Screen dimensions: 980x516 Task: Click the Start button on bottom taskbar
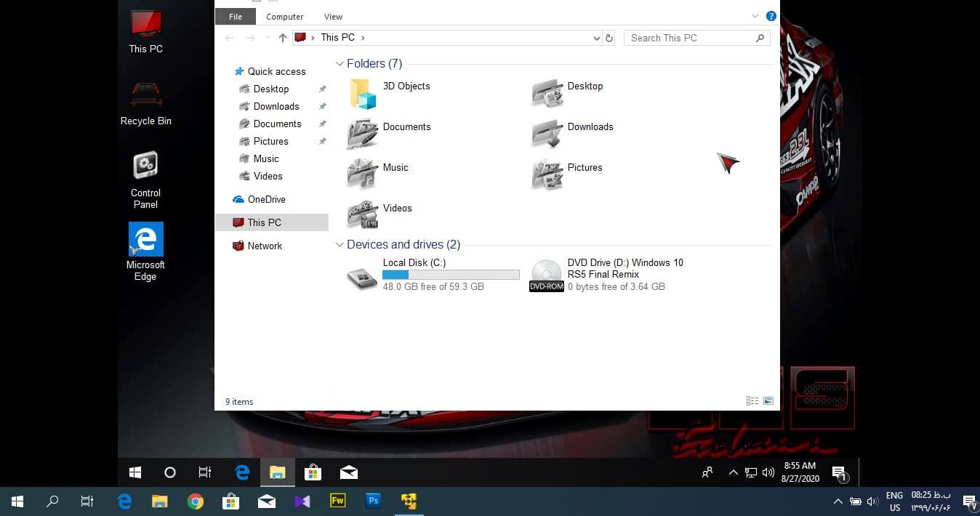(17, 501)
